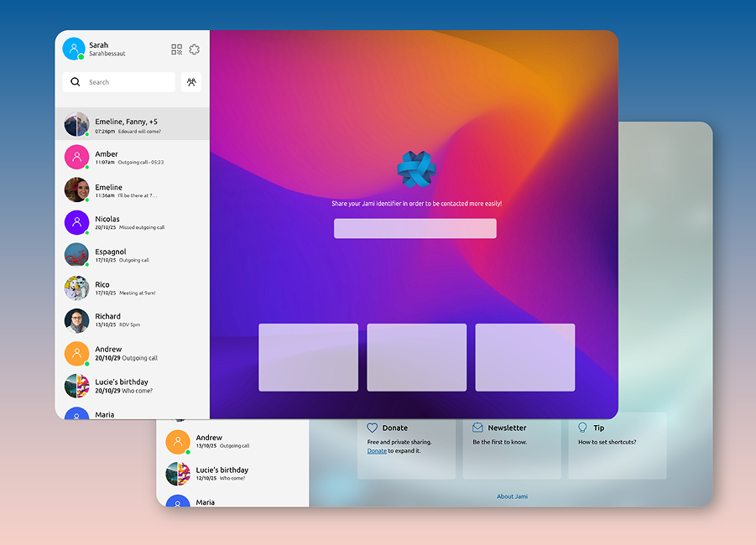Click the Donate link in the card text
This screenshot has width=756, height=545.
[x=377, y=451]
